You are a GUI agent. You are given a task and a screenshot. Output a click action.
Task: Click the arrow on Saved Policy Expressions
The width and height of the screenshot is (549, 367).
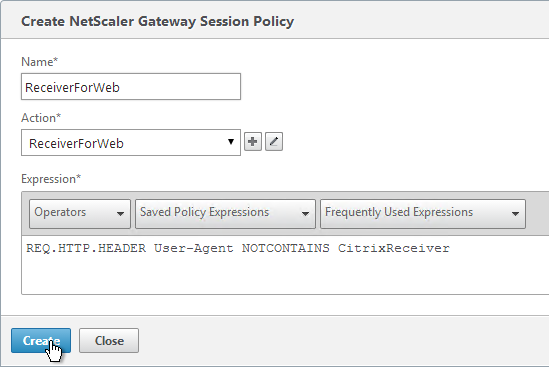pos(305,214)
